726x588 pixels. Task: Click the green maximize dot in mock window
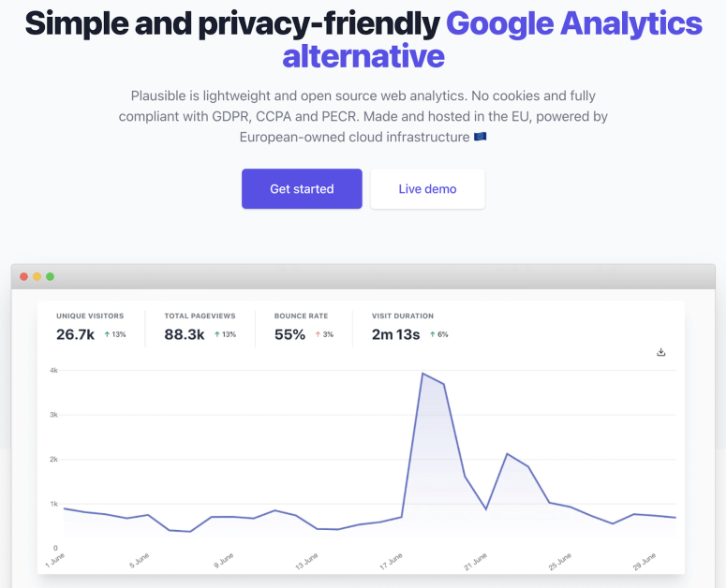click(50, 276)
